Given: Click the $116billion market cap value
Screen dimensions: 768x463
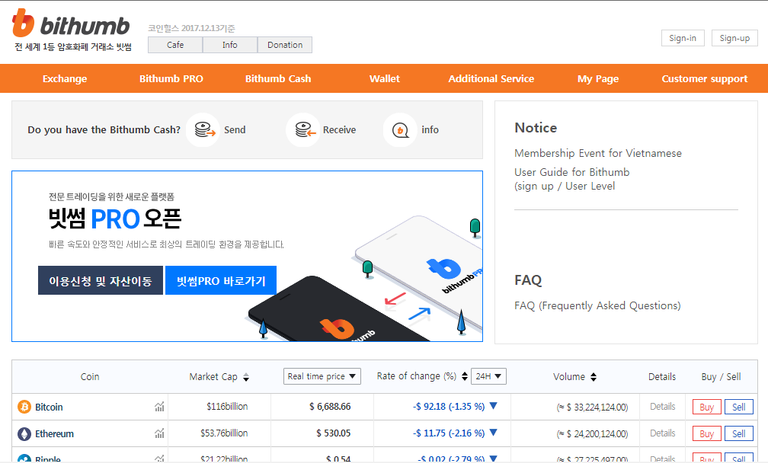Looking at the screenshot, I should click(x=227, y=406).
